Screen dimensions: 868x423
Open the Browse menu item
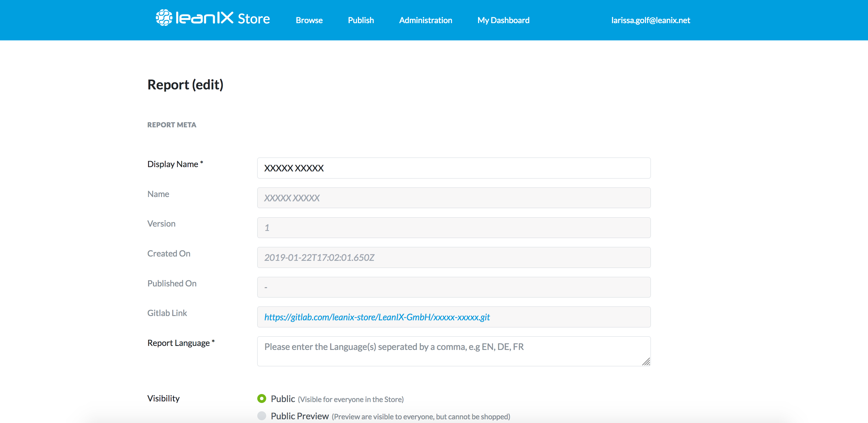click(309, 20)
